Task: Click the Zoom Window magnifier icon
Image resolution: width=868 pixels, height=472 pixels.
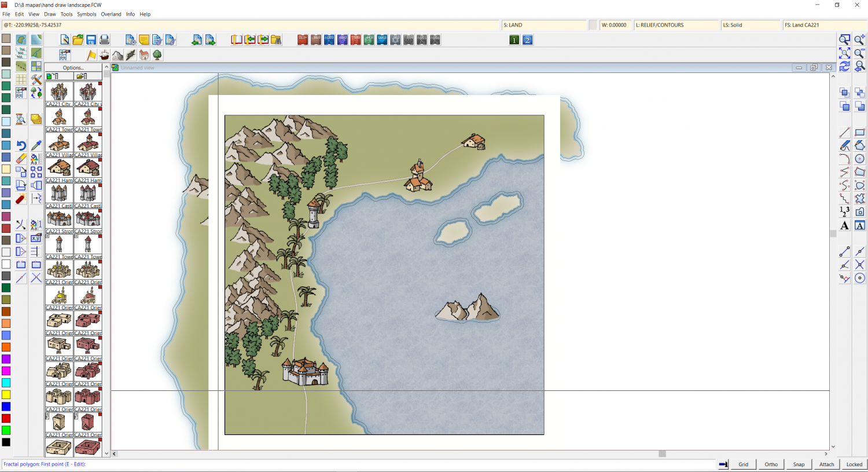Action: point(844,40)
